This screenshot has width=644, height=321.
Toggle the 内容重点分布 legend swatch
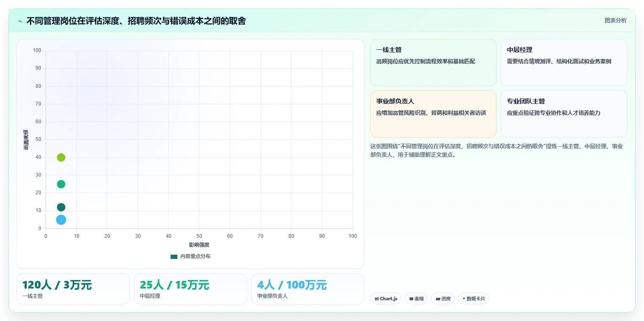174,256
